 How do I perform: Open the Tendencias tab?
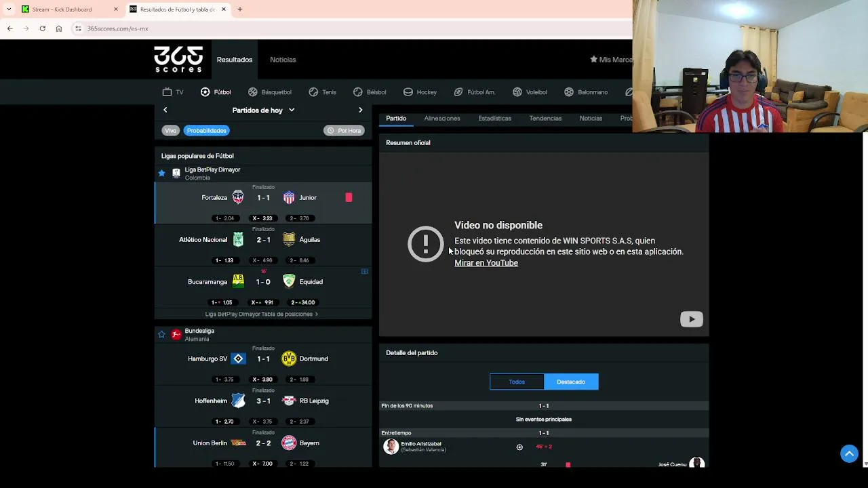545,118
